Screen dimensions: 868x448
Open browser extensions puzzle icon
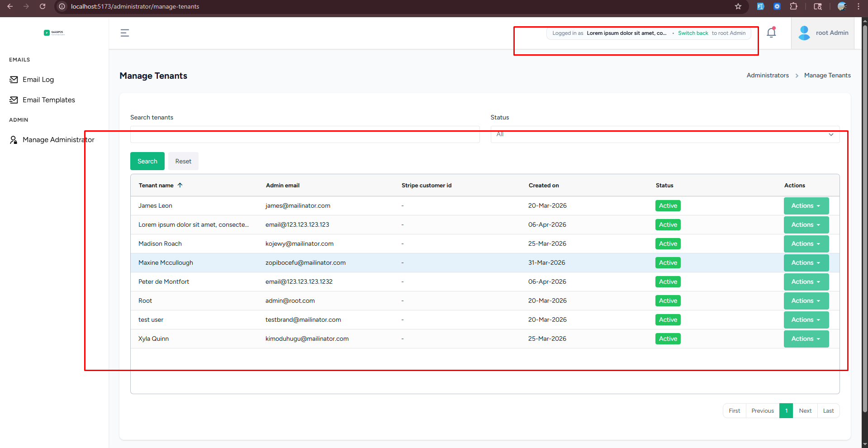pyautogui.click(x=793, y=6)
